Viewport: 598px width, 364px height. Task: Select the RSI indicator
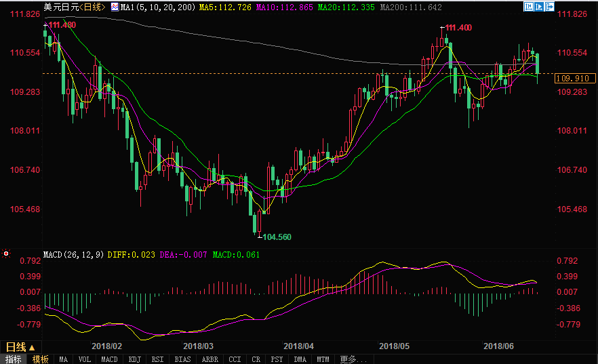[157, 359]
